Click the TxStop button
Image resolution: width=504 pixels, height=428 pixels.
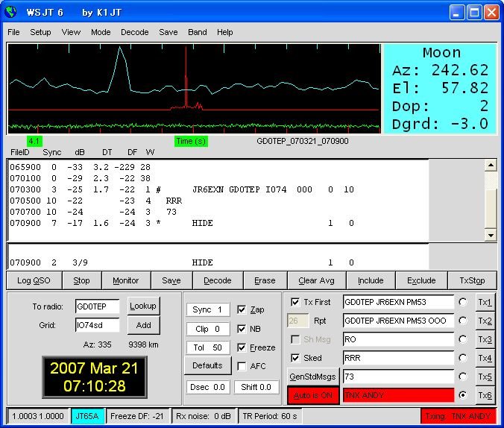(472, 280)
